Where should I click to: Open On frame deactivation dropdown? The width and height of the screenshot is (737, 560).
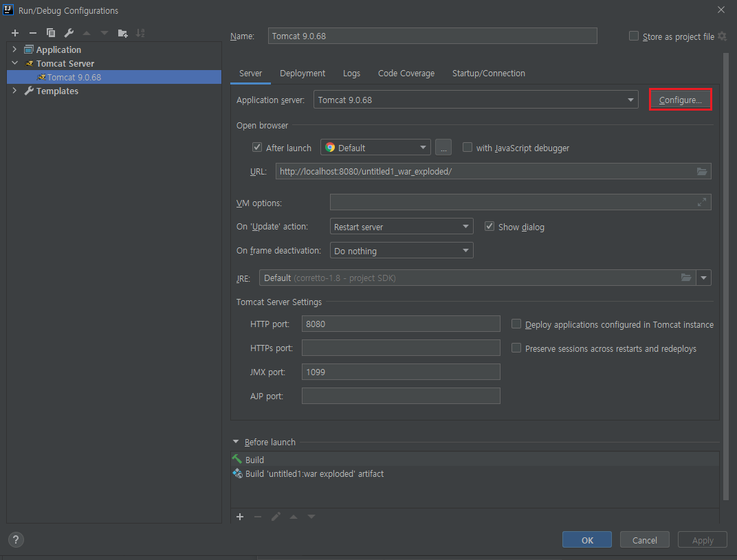[401, 250]
